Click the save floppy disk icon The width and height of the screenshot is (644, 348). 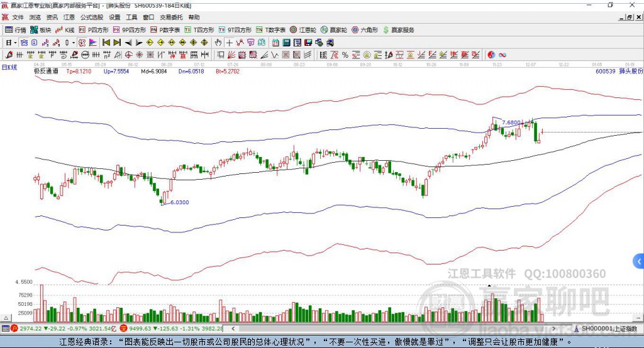tap(308, 43)
